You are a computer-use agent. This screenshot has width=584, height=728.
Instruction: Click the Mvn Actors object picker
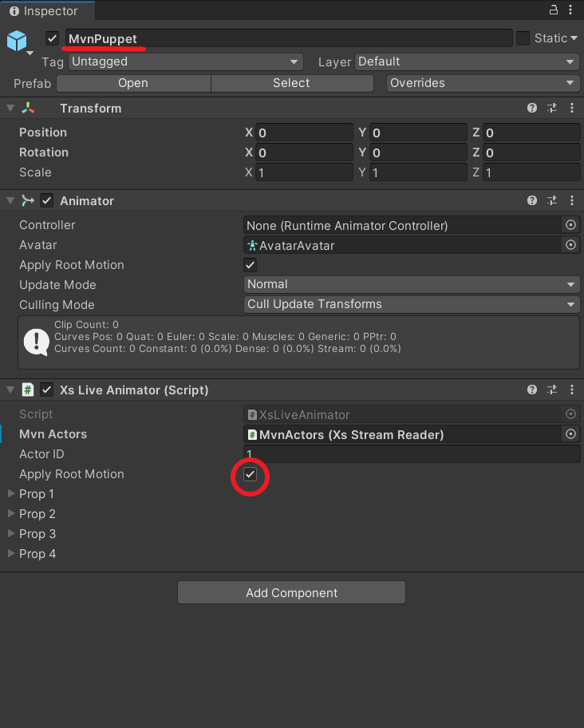coord(571,433)
